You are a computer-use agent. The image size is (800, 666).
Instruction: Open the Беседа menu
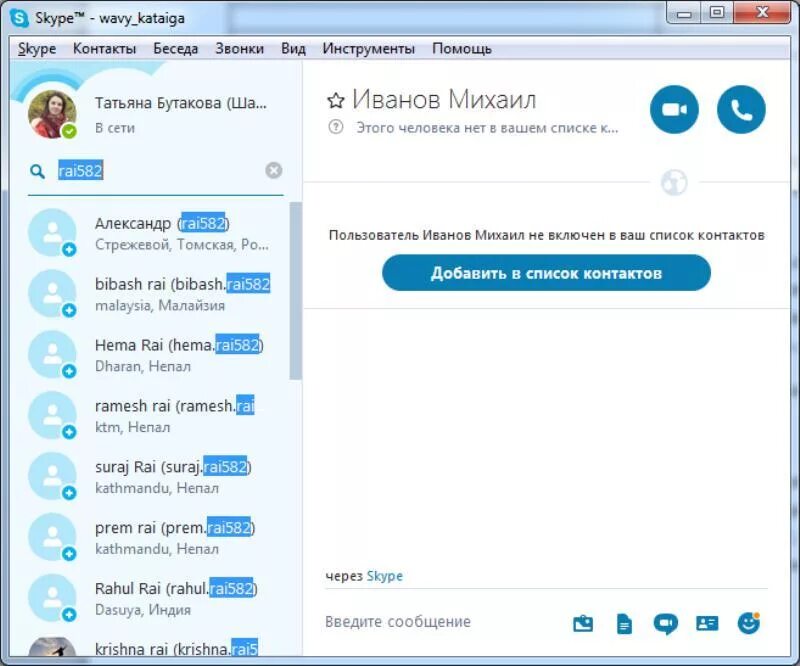point(176,48)
